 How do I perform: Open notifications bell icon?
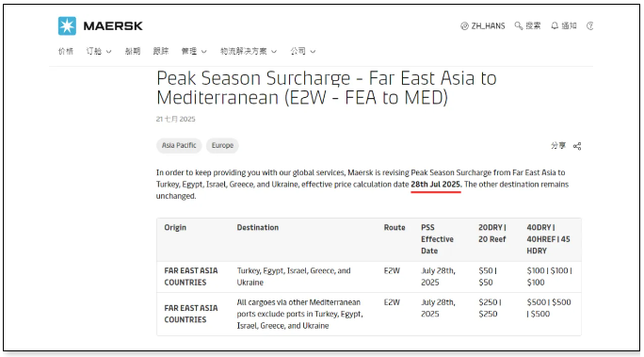[555, 25]
